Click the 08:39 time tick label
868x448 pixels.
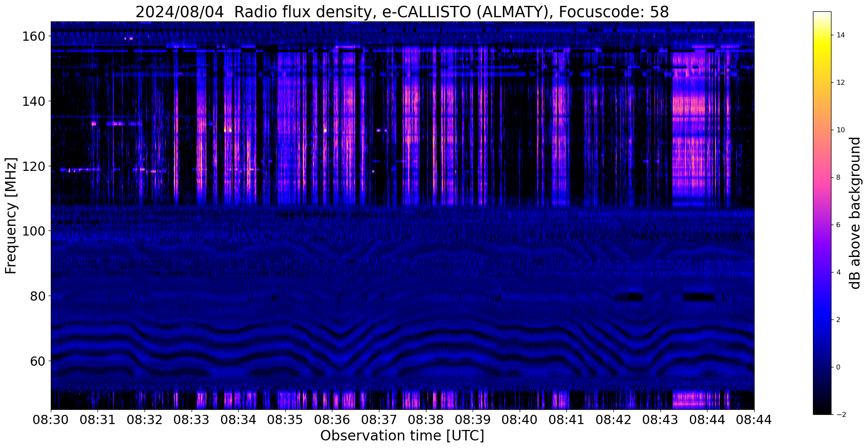click(473, 420)
